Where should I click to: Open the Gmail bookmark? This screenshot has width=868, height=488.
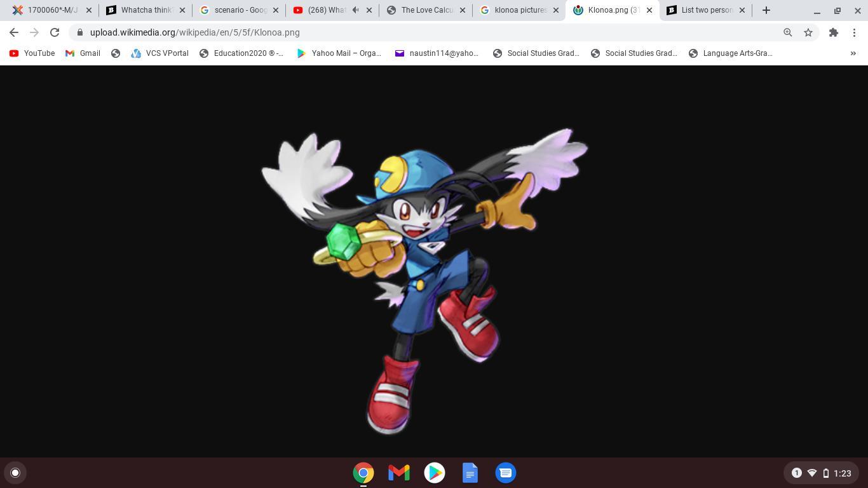point(83,53)
